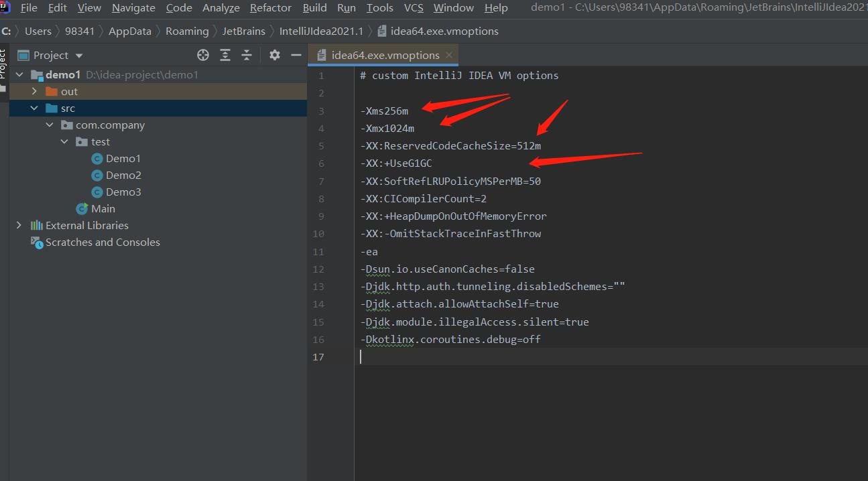The image size is (868, 481).
Task: Open the Window menu
Action: click(x=454, y=8)
